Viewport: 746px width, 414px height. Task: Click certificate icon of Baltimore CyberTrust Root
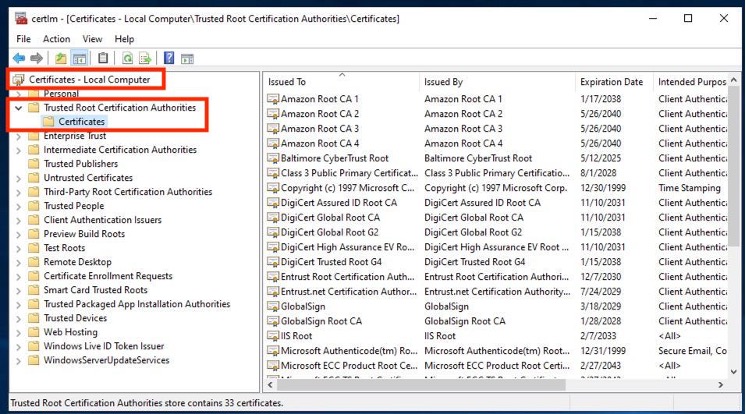pyautogui.click(x=273, y=158)
